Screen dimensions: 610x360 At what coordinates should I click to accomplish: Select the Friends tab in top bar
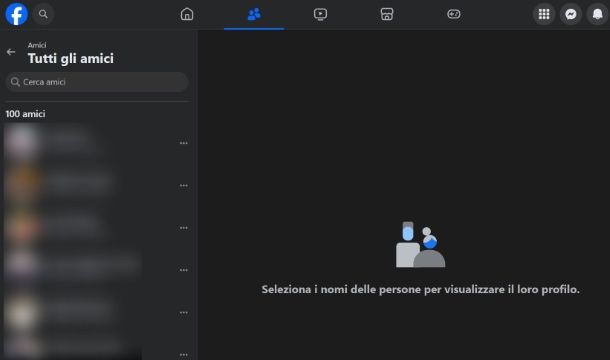click(254, 14)
